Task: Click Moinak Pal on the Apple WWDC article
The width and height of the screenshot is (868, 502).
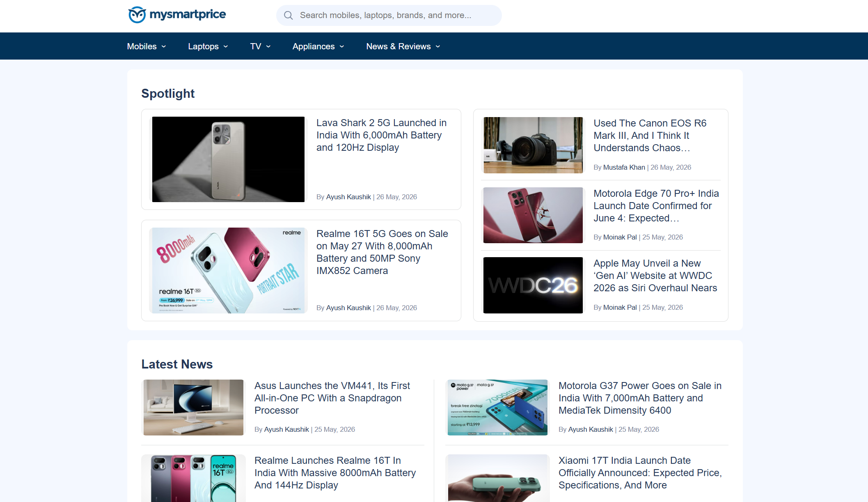Action: (x=620, y=307)
